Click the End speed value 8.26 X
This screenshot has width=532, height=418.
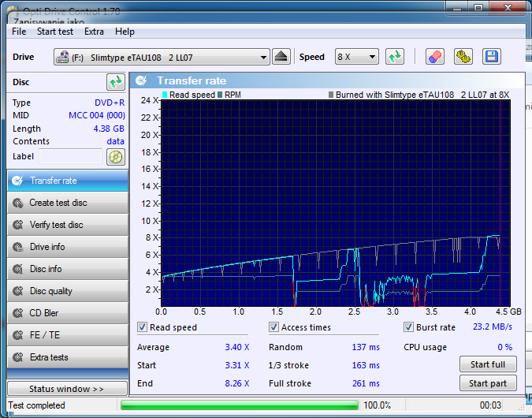(237, 383)
